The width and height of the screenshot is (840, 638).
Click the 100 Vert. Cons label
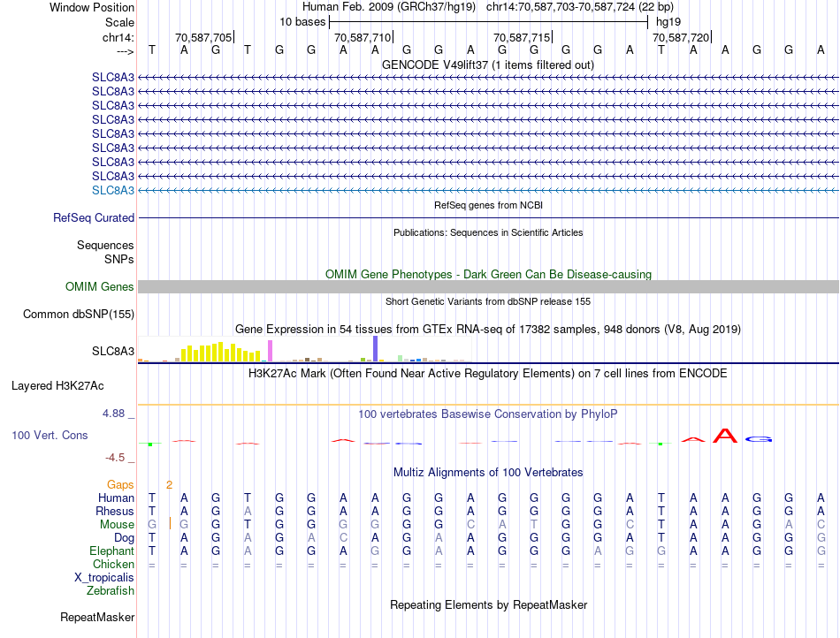click(50, 435)
